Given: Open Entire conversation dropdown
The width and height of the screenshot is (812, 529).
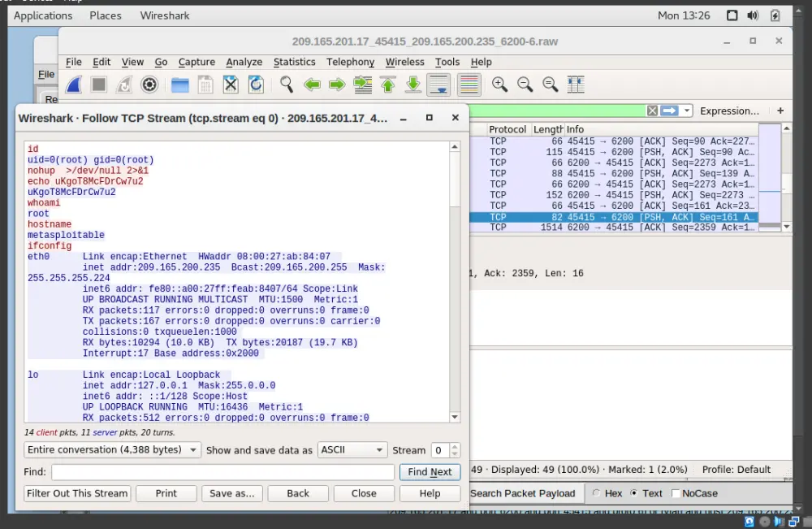Looking at the screenshot, I should (x=112, y=449).
